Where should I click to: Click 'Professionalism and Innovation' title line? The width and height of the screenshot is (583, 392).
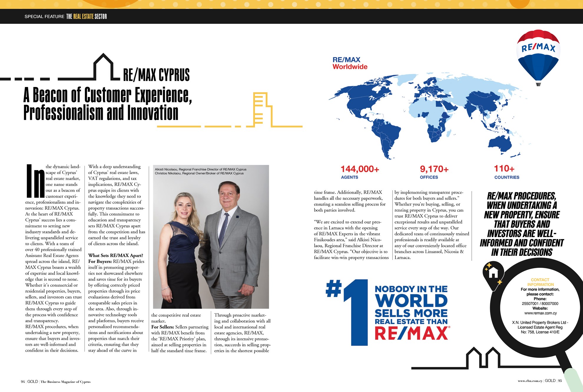(101, 113)
